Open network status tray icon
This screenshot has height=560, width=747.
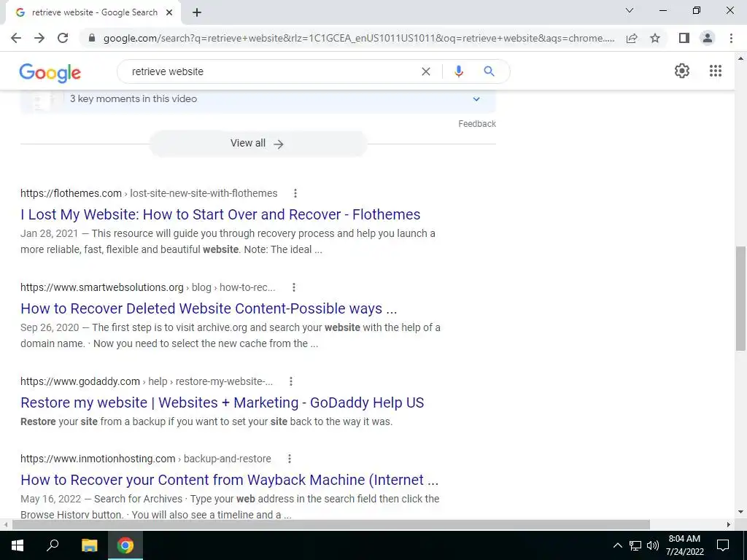point(635,545)
